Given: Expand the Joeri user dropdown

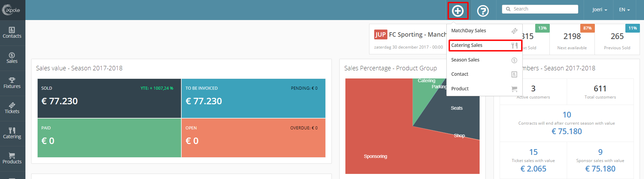Looking at the screenshot, I should coord(599,10).
